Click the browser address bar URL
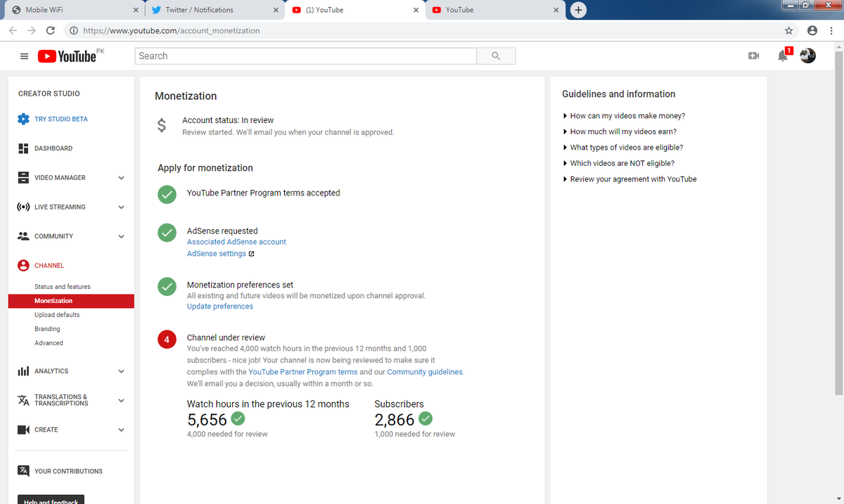844x504 pixels. pyautogui.click(x=172, y=31)
